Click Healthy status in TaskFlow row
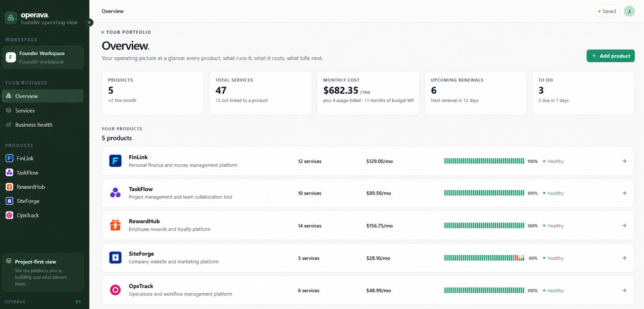644x309 pixels. pyautogui.click(x=553, y=193)
